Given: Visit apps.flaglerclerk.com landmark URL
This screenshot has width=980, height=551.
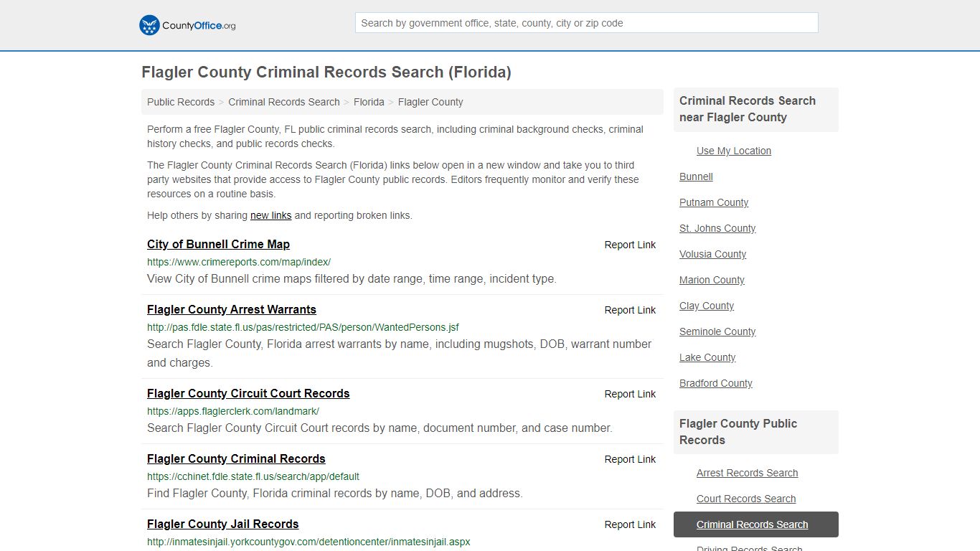Looking at the screenshot, I should [x=233, y=411].
